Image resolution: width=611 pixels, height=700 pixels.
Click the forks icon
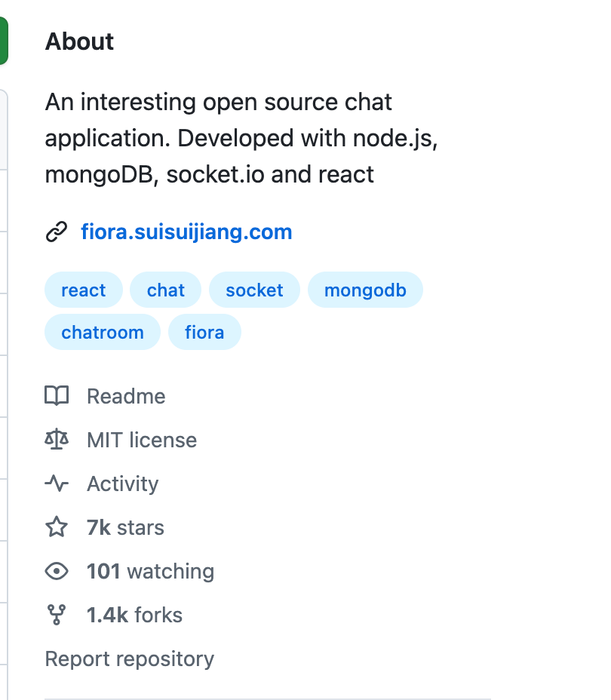(57, 615)
